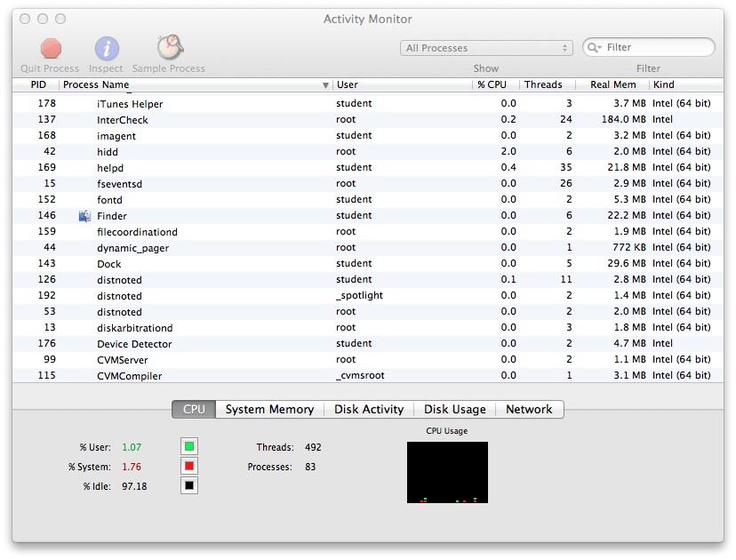
Task: Click the Inspect info icon
Action: click(x=107, y=48)
